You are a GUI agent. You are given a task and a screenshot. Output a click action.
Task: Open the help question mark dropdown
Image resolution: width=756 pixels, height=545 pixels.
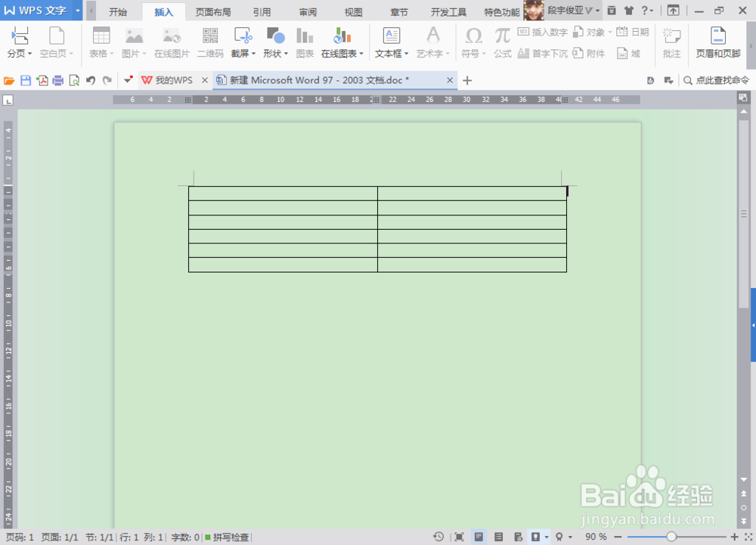(648, 10)
